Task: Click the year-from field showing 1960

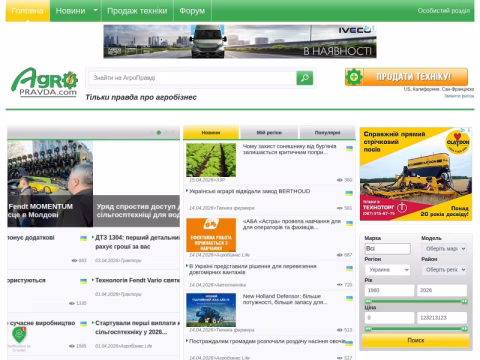Action: pyautogui.click(x=389, y=290)
